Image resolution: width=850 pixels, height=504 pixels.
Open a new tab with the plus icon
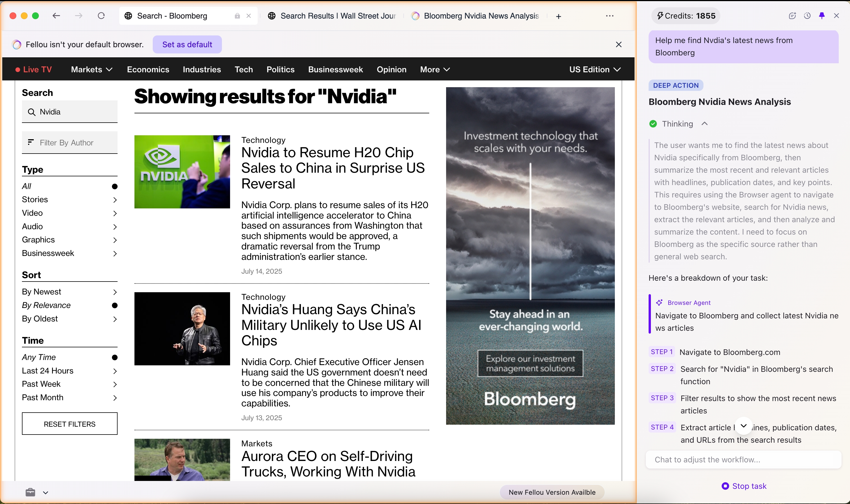[559, 16]
